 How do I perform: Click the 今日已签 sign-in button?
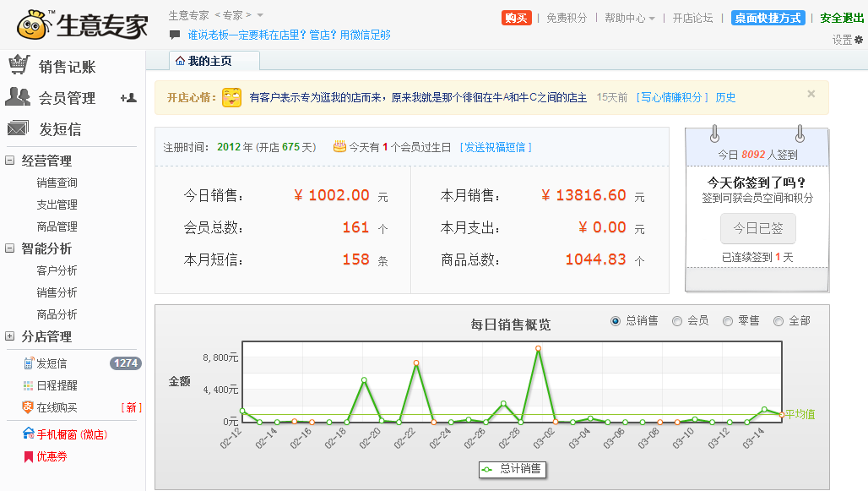coord(757,228)
